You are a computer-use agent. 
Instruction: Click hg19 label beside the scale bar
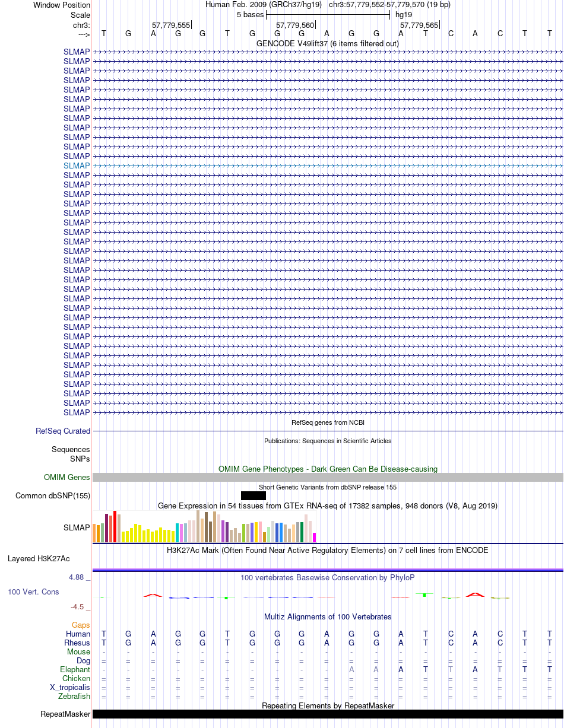coord(404,14)
